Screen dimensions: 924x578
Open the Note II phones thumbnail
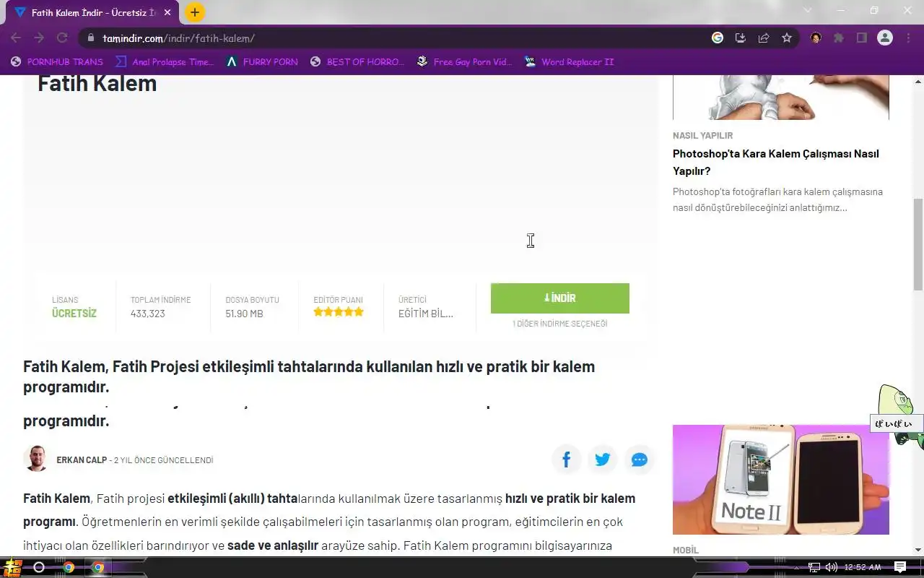point(781,480)
